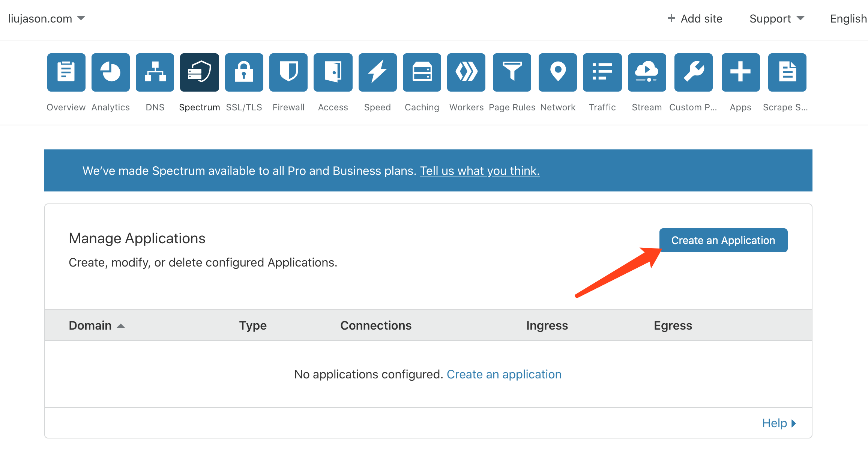Open the Workers icon
The width and height of the screenshot is (868, 461).
pyautogui.click(x=466, y=72)
